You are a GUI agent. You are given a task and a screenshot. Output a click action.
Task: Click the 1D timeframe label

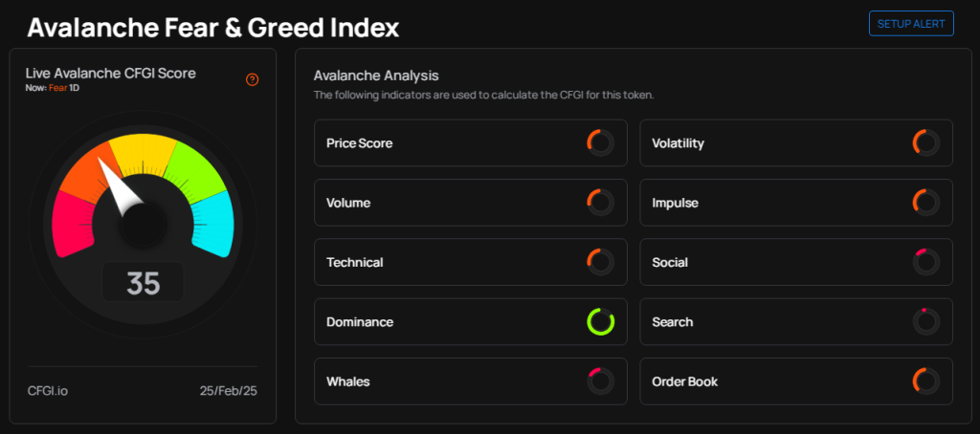coord(75,88)
